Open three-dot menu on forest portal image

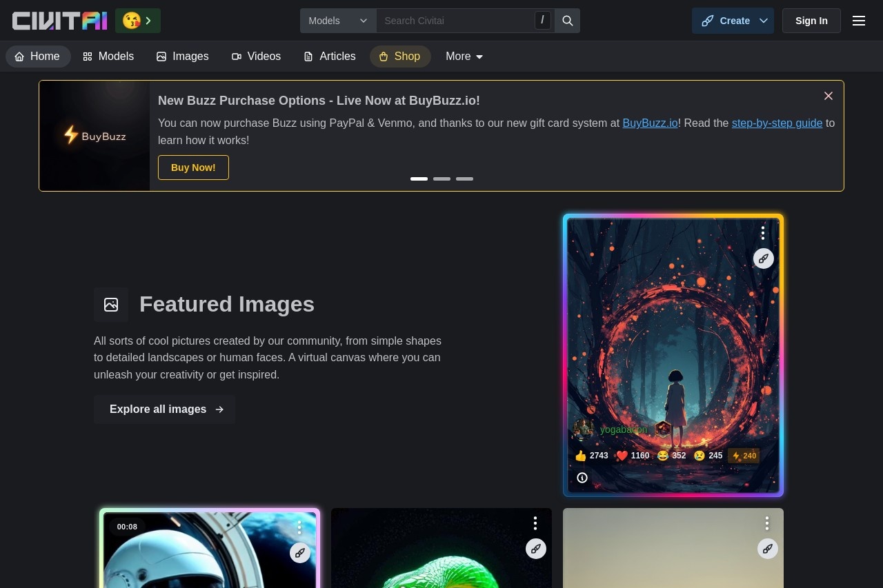pyautogui.click(x=763, y=233)
